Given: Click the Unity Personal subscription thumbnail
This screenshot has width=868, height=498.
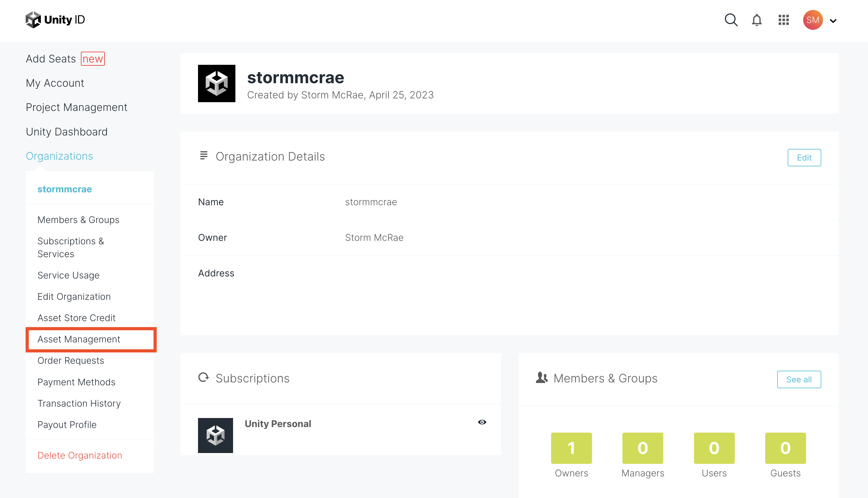Looking at the screenshot, I should 216,436.
